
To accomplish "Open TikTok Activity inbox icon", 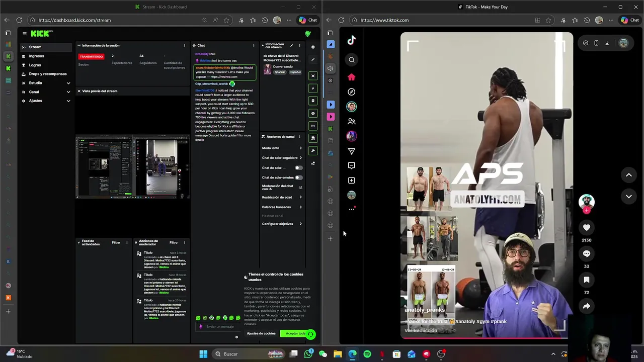I will 352,165.
